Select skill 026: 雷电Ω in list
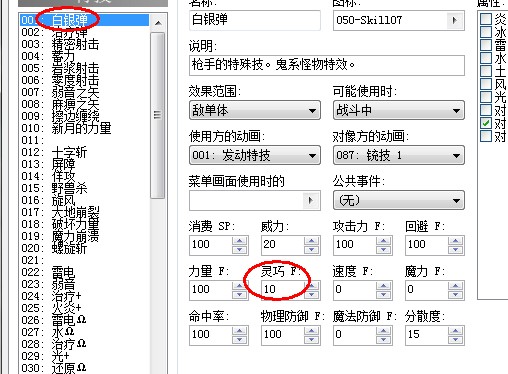Viewport: 508px width, 374px height. click(84, 320)
